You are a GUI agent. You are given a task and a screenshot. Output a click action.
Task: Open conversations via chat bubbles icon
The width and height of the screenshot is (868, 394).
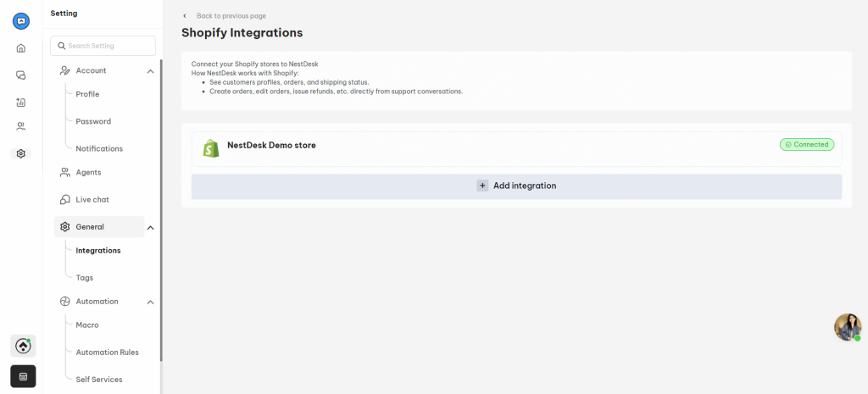point(21,75)
